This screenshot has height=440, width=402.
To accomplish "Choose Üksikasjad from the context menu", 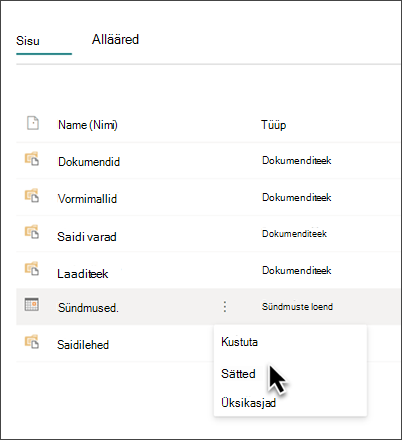I will (x=248, y=403).
